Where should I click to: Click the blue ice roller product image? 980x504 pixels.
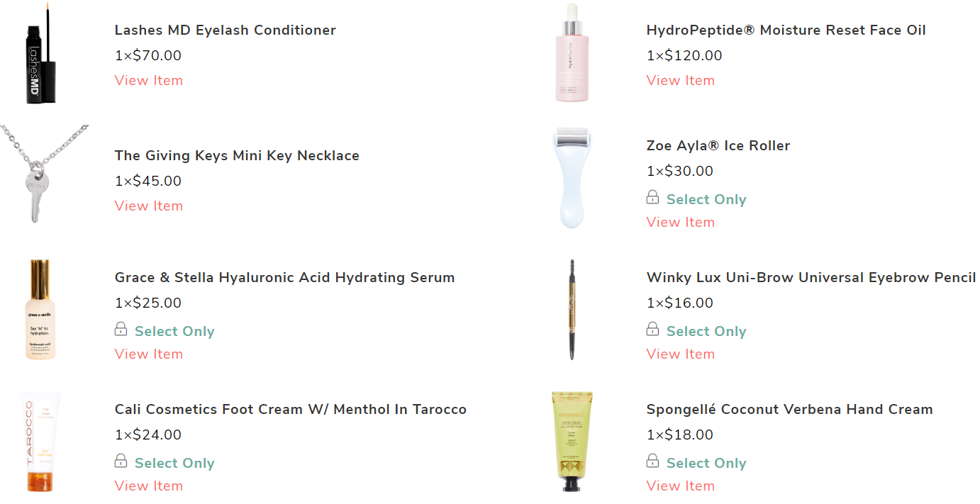(x=572, y=178)
